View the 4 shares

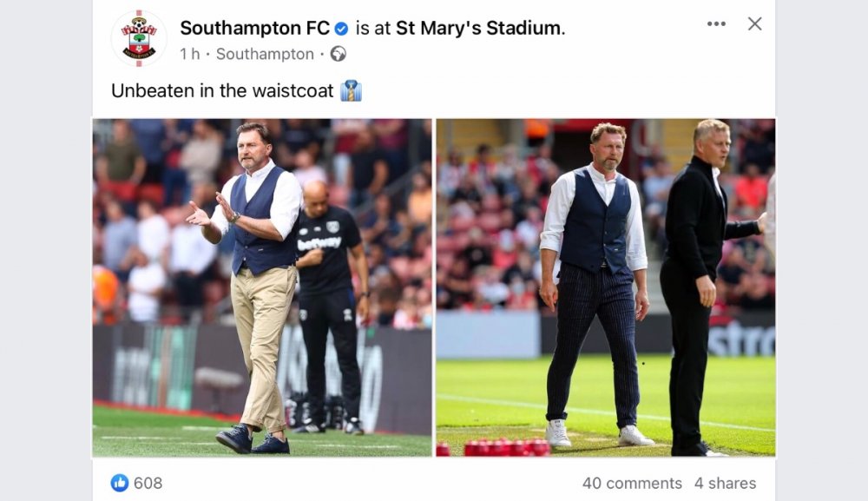[725, 483]
